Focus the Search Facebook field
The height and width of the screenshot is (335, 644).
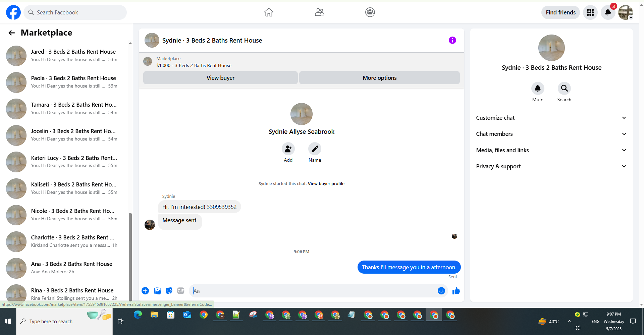pos(75,12)
